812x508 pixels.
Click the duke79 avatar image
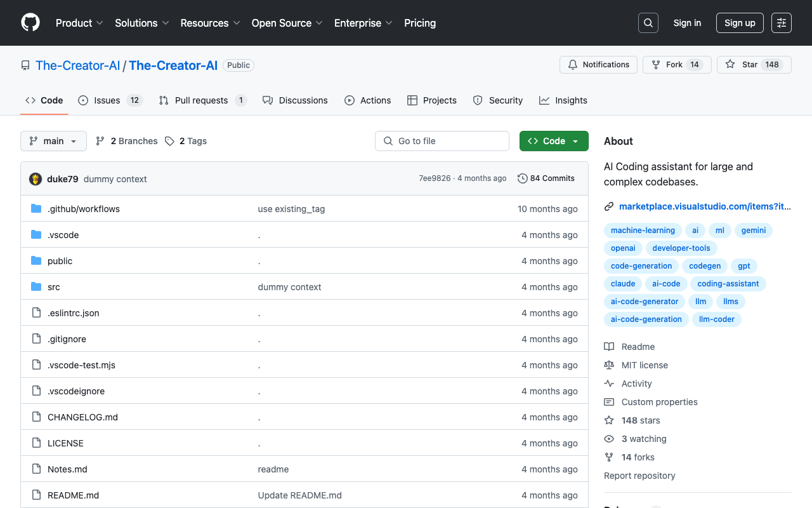point(36,179)
